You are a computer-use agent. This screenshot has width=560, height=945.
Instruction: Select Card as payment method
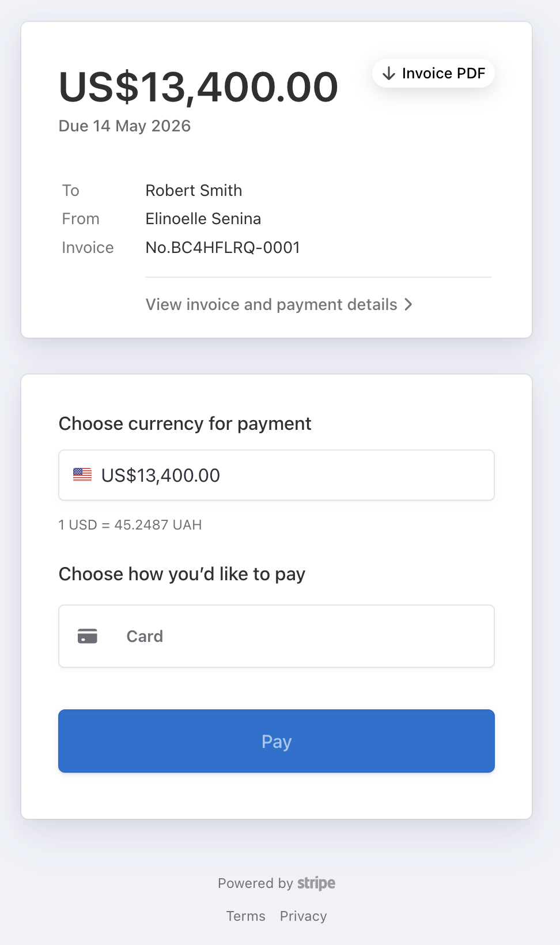click(x=277, y=636)
